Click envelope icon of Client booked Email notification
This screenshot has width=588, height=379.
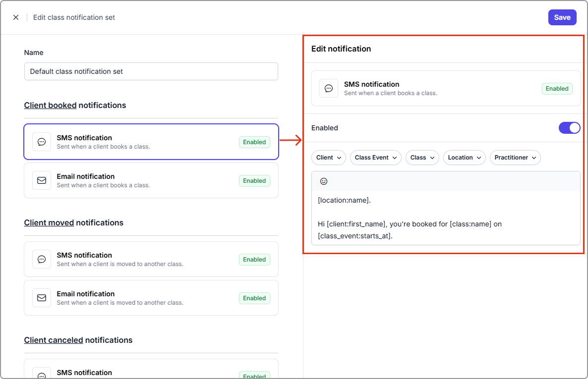pos(42,180)
